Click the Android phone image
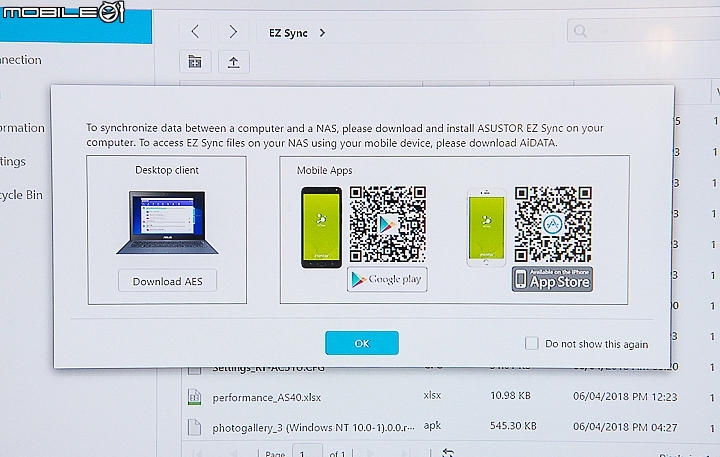The image size is (720, 457). point(321,227)
